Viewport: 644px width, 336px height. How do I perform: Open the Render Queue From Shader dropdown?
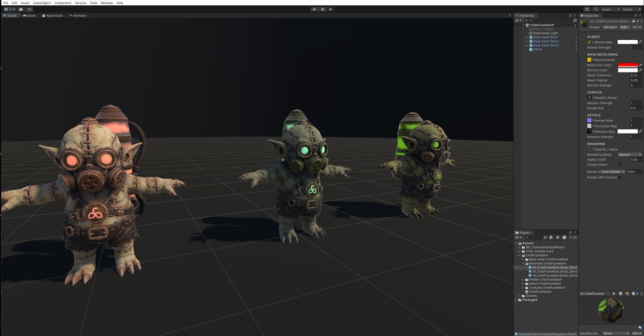[x=613, y=172]
